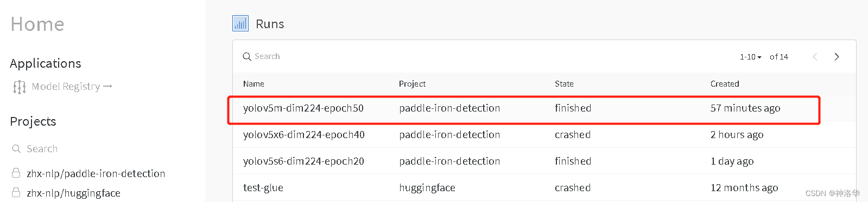Open the Model Registry link

point(72,87)
